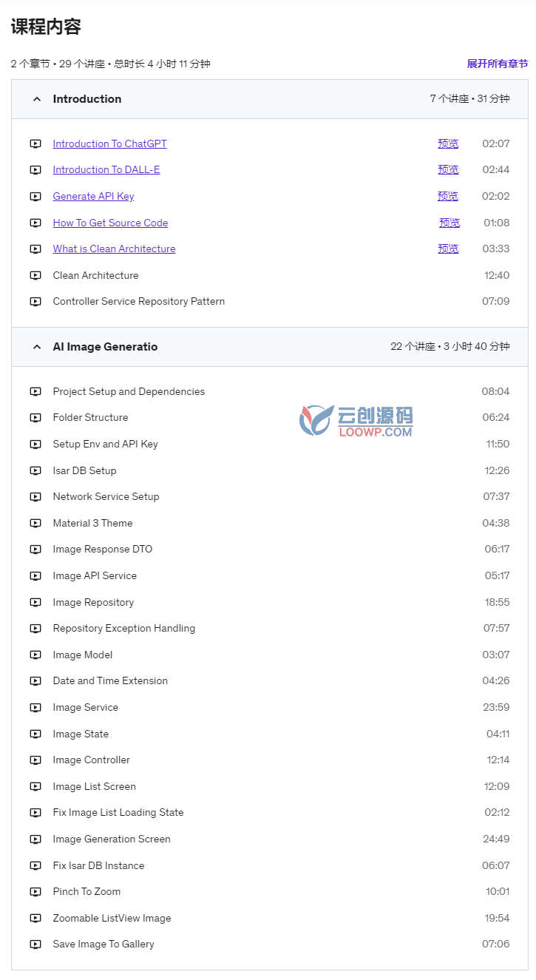Select the Introduction section header title
536x980 pixels.
click(87, 99)
